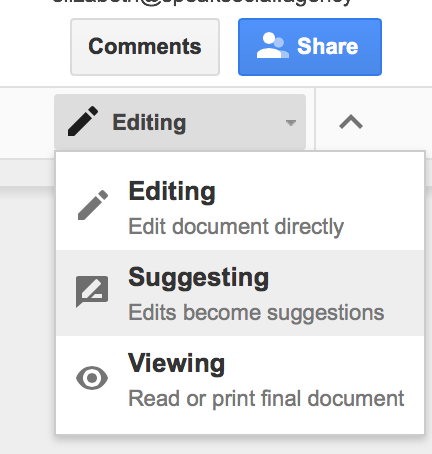Screen dimensions: 432x454
Task: Click the "Edit document directly" description
Action: click(x=236, y=227)
